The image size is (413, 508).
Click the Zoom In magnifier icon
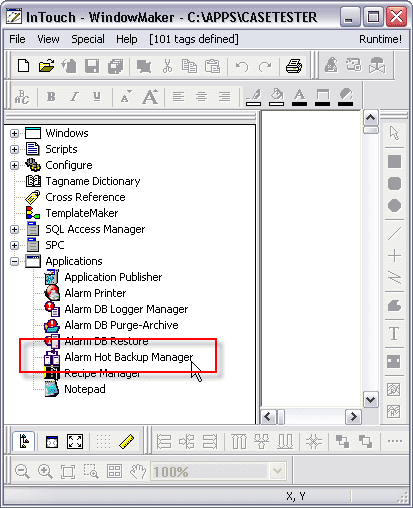click(45, 471)
